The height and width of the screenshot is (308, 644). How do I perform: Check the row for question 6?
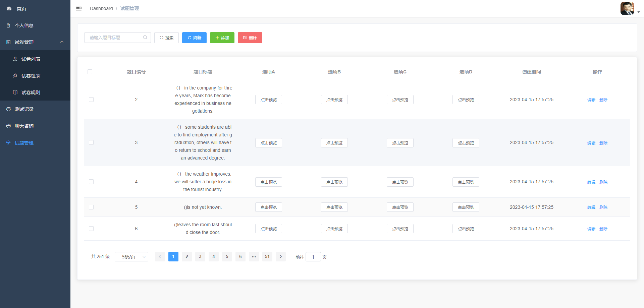91,229
